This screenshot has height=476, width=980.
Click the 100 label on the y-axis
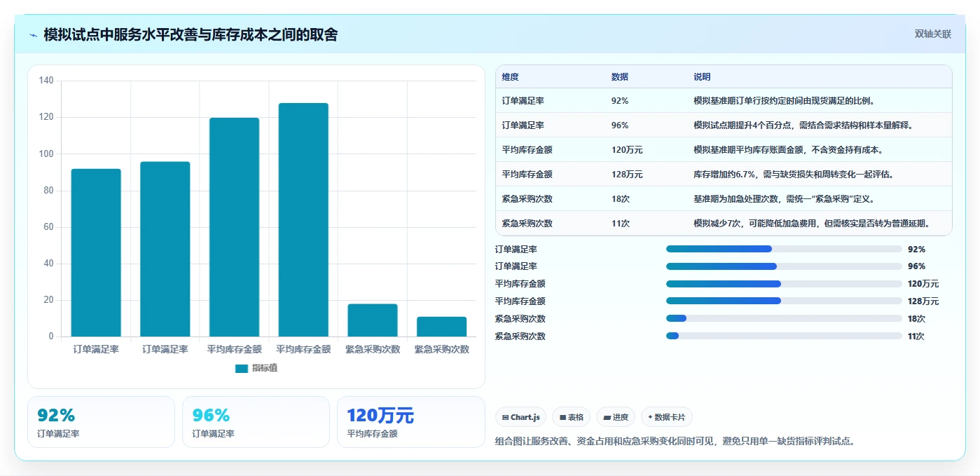coord(46,154)
